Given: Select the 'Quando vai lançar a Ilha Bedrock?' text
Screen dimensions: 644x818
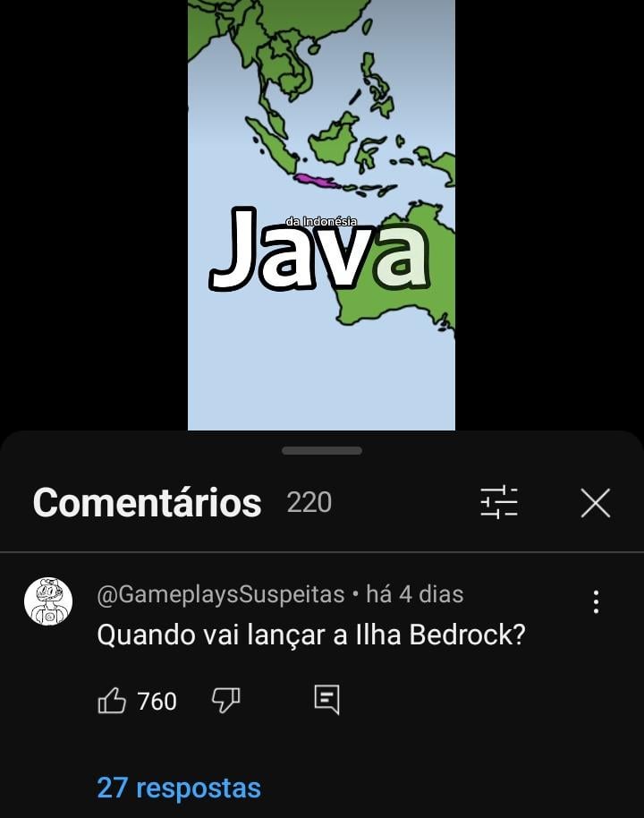Looking at the screenshot, I should pos(310,635).
